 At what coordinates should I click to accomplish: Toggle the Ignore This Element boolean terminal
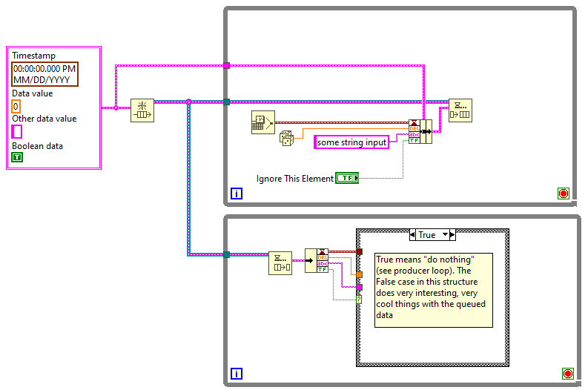(x=347, y=178)
